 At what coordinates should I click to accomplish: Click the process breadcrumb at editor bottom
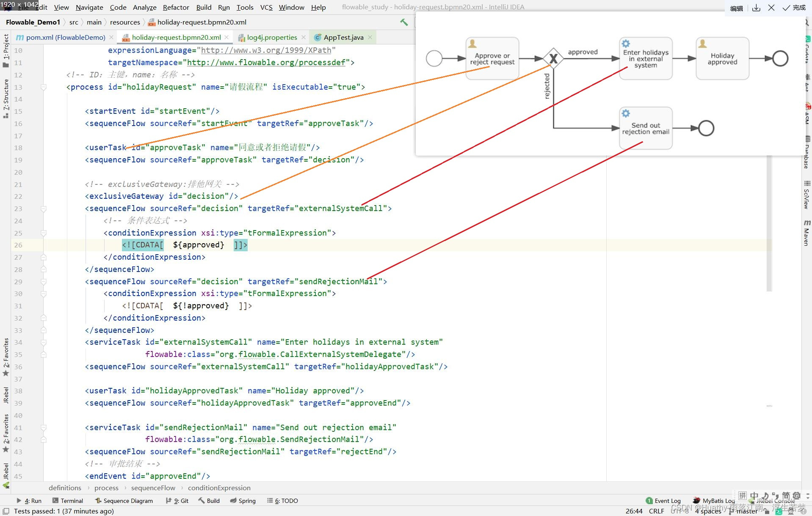(x=106, y=488)
